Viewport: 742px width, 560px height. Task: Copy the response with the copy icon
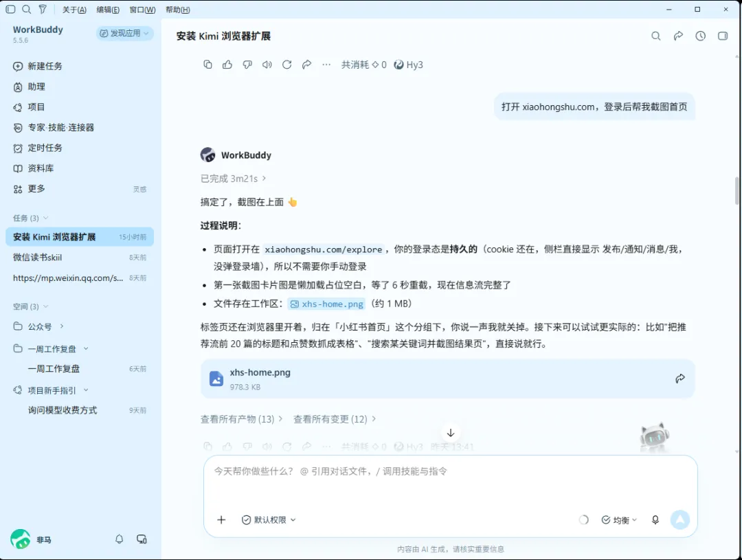207,65
